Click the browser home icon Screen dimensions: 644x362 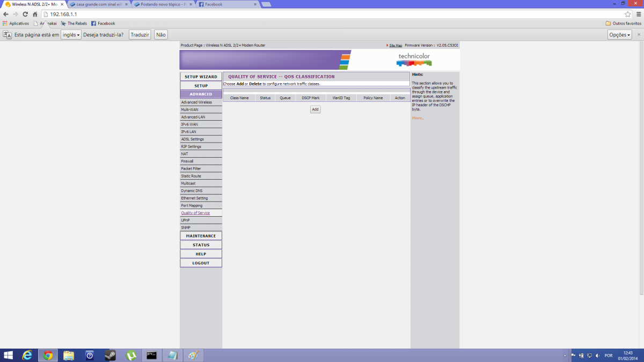(x=35, y=14)
